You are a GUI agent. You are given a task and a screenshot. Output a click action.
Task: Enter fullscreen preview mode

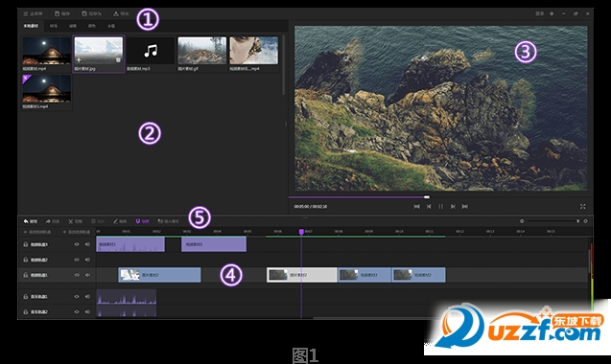[583, 206]
